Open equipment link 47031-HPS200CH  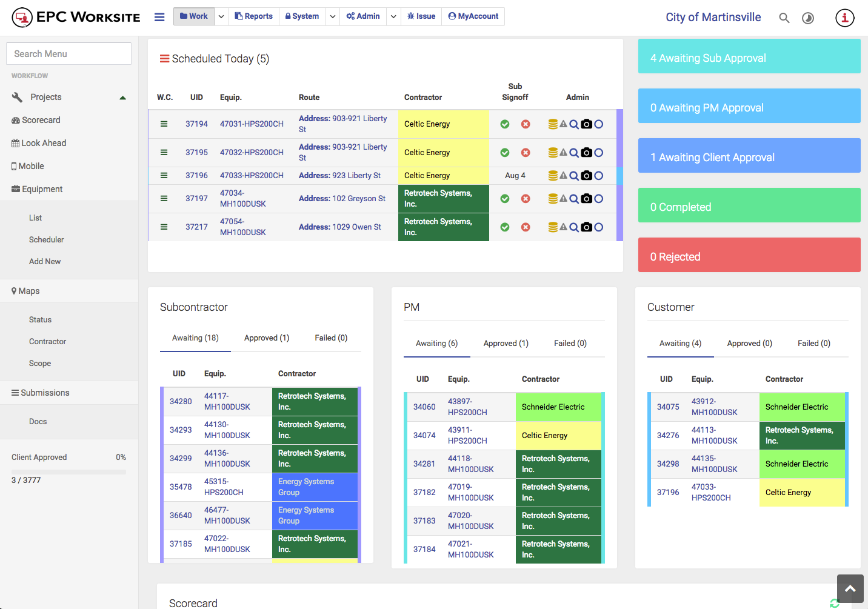[x=252, y=124]
